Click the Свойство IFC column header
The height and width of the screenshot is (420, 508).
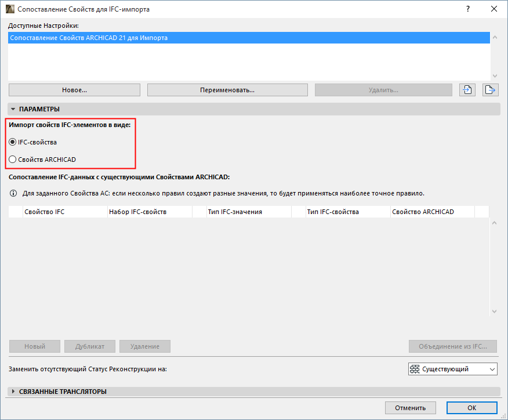tap(65, 212)
